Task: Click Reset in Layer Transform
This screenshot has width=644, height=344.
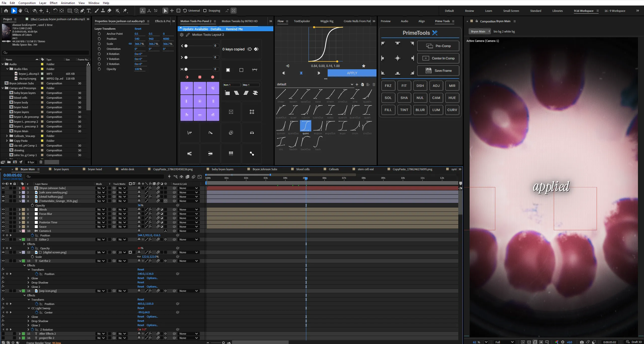Action: point(138,29)
